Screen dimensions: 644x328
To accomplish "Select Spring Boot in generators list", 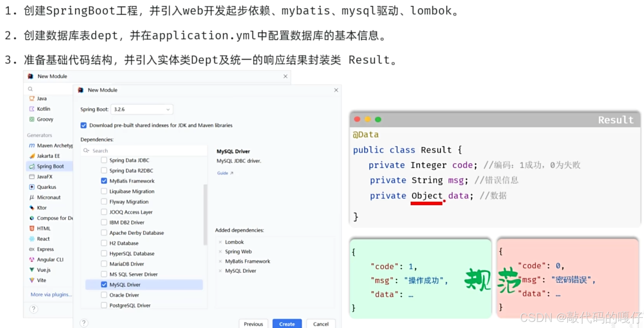I will click(x=50, y=166).
